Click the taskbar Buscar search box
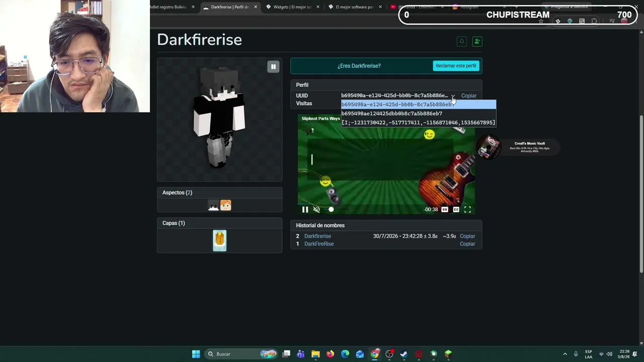The image size is (644, 362). [242, 354]
